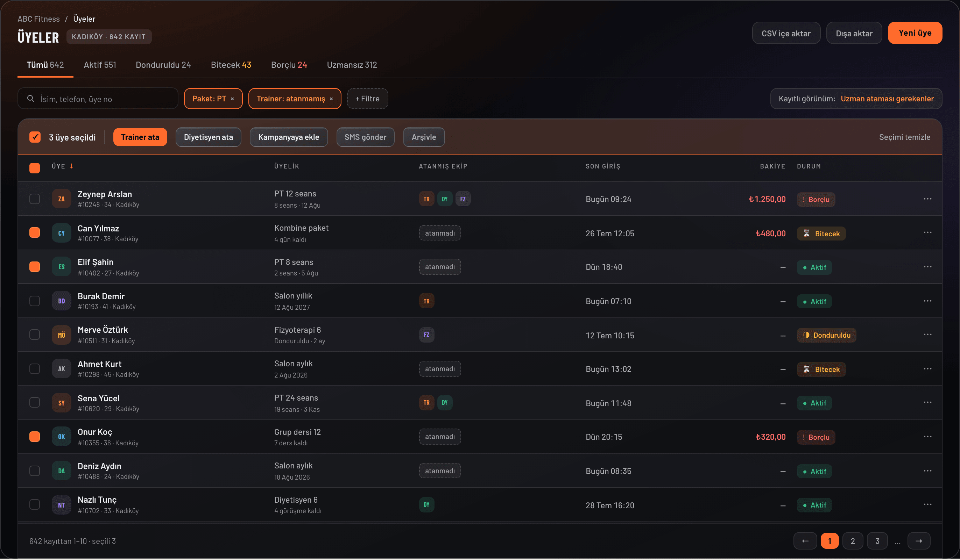Click the previous page left arrow

click(805, 541)
